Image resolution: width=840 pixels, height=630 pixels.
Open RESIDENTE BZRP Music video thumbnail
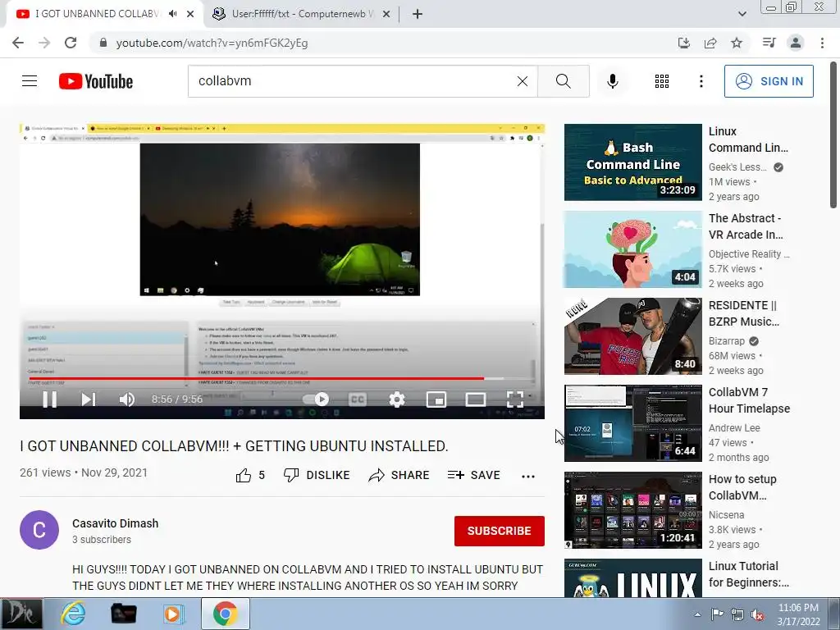(x=632, y=336)
